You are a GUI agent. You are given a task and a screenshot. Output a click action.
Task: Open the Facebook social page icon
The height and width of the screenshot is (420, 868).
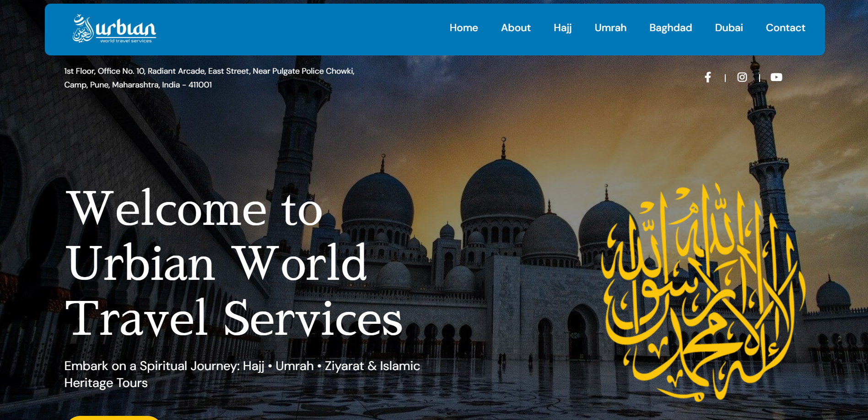(708, 77)
